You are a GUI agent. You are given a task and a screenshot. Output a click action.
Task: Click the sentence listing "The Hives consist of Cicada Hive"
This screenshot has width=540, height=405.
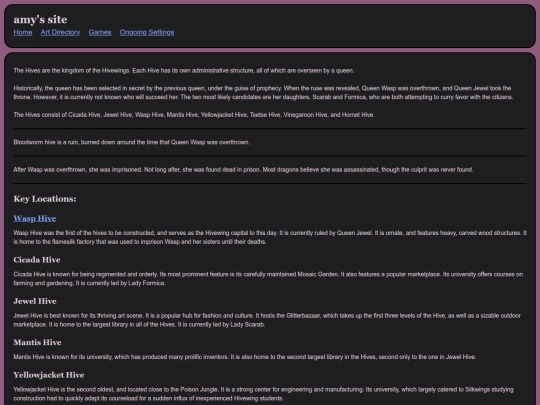(194, 115)
